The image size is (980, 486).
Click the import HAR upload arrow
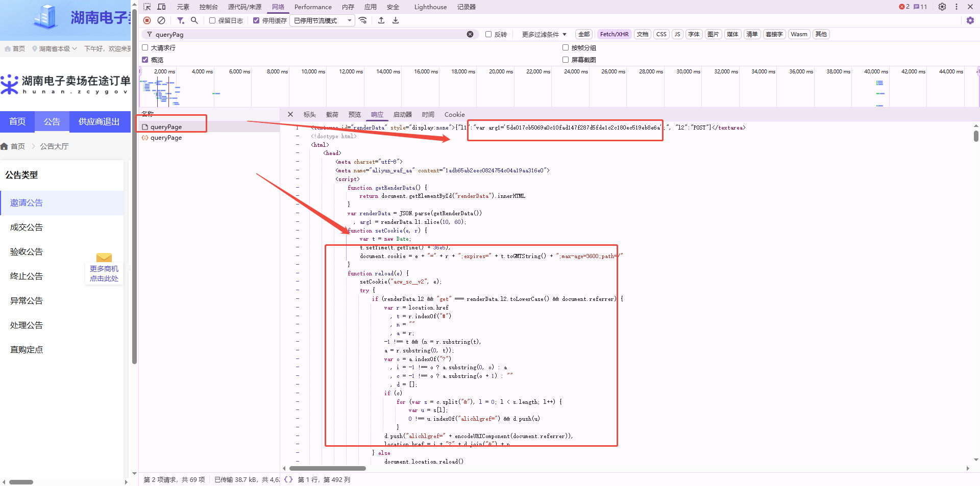pos(381,20)
